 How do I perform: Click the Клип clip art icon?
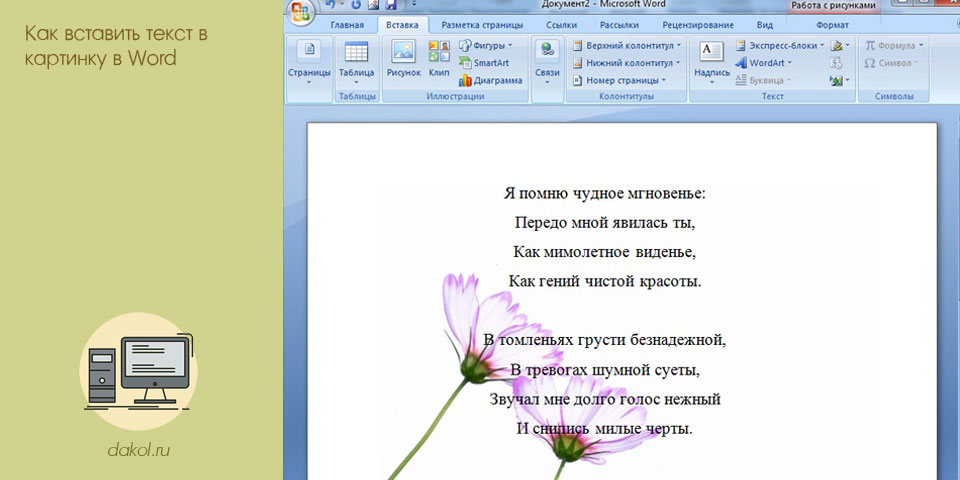pos(439,59)
